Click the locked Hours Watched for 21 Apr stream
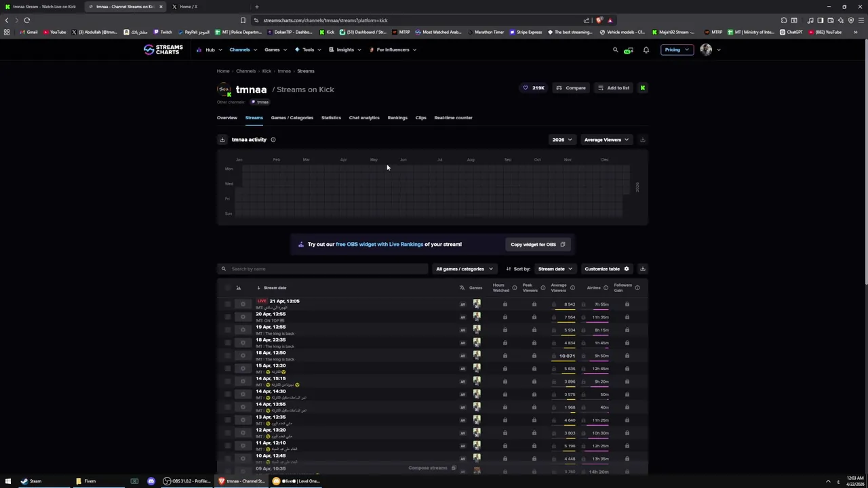Image resolution: width=868 pixels, height=488 pixels. [x=505, y=304]
